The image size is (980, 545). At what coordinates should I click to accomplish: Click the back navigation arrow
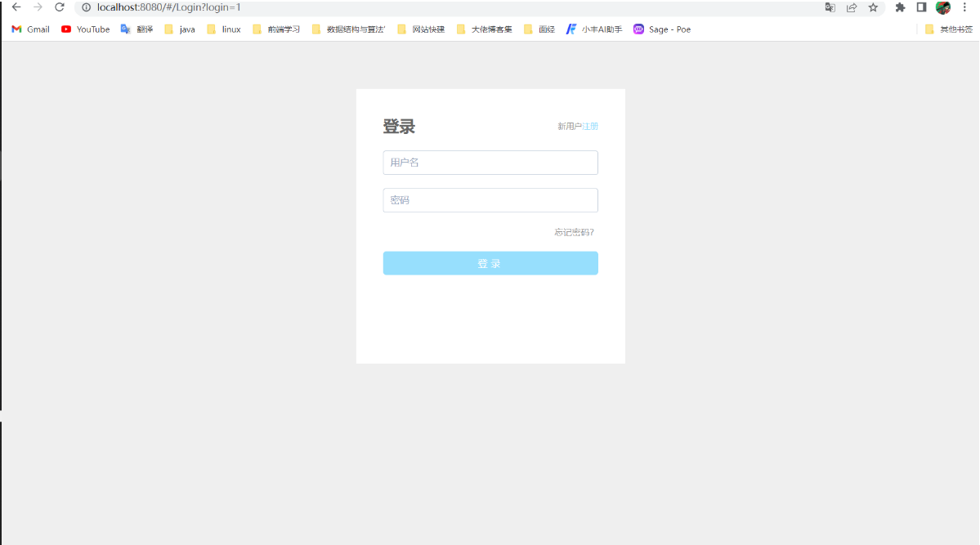point(16,7)
